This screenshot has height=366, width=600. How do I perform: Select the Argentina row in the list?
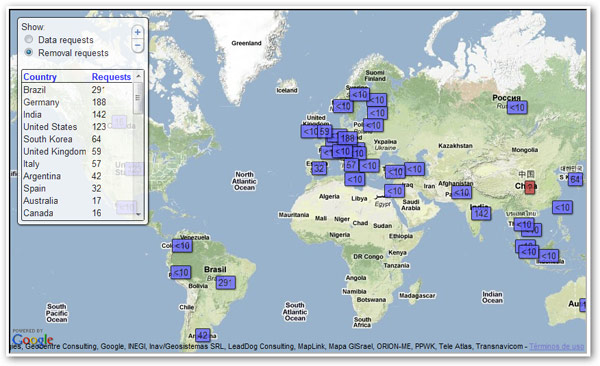pyautogui.click(x=78, y=176)
